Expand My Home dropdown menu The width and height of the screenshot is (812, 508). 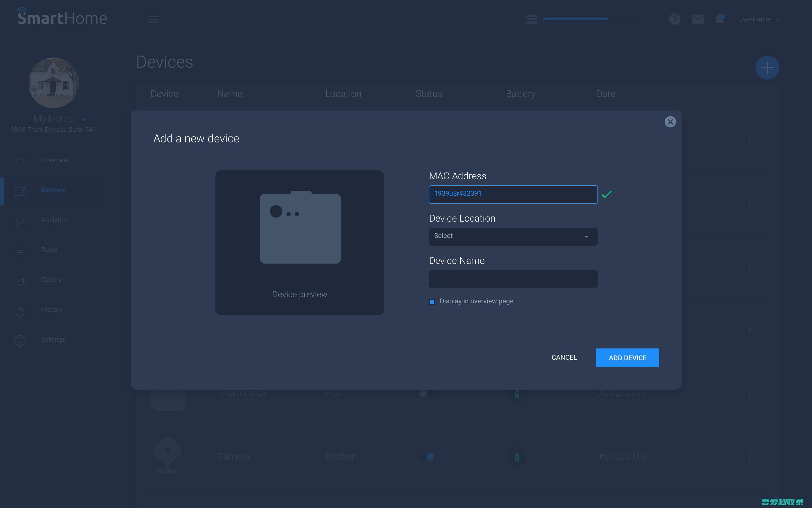pos(84,119)
